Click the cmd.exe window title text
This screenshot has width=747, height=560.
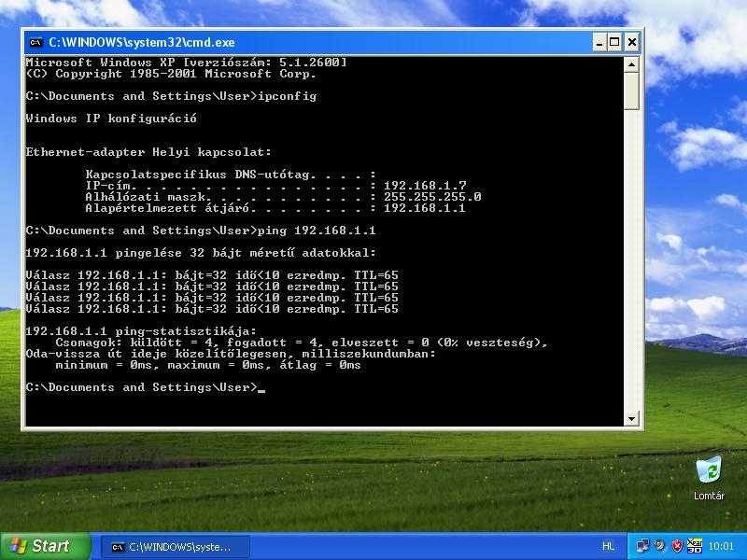point(142,42)
